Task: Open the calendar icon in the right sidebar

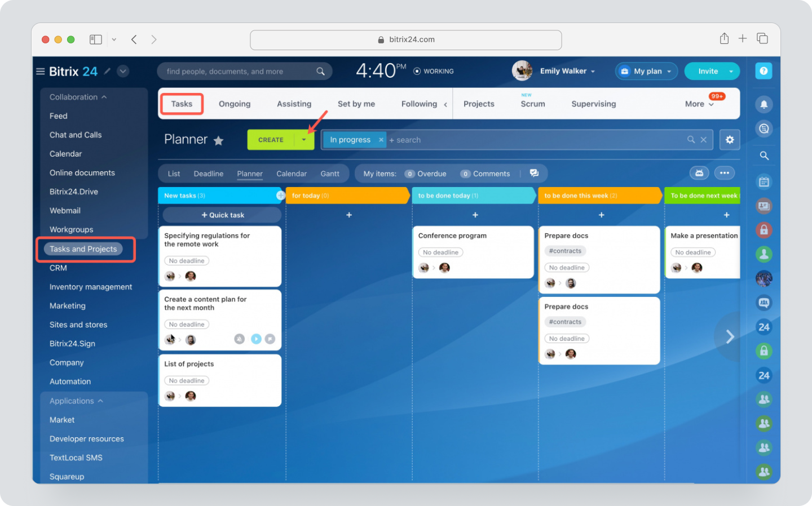Action: [764, 181]
